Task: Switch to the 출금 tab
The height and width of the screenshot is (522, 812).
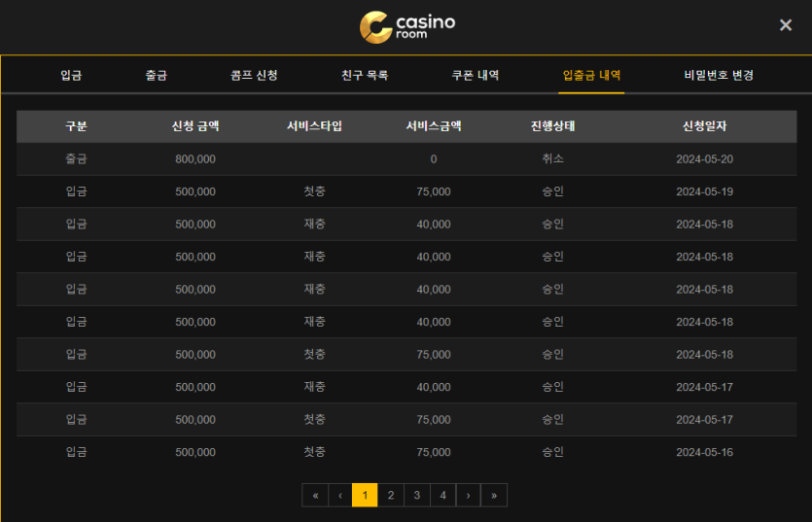Action: click(156, 75)
